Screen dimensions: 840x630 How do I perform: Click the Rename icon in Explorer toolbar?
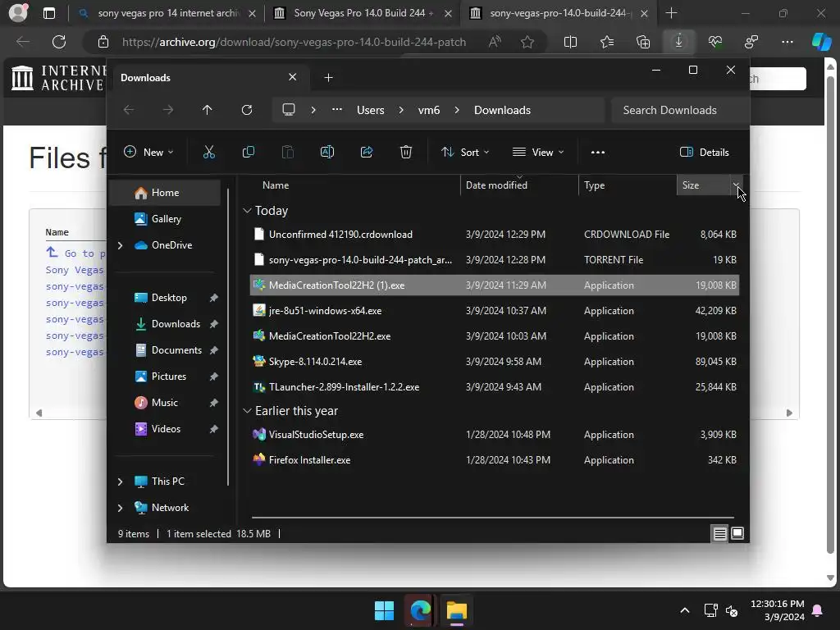(x=327, y=152)
